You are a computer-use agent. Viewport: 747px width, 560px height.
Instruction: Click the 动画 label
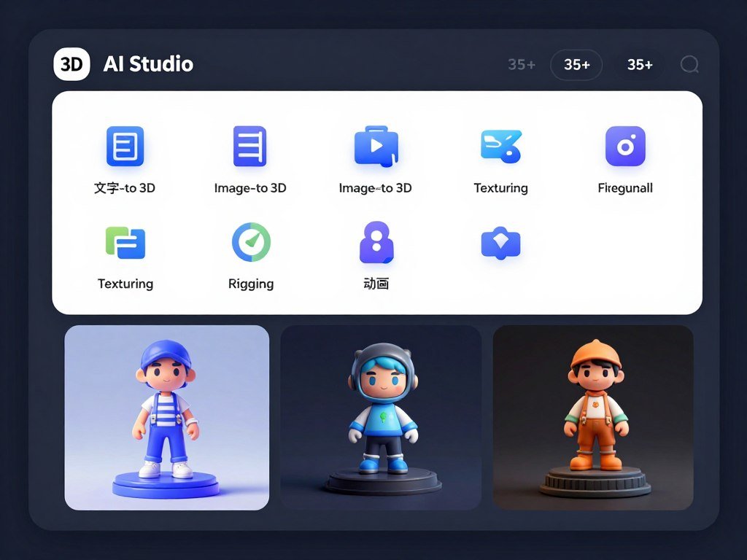[376, 284]
